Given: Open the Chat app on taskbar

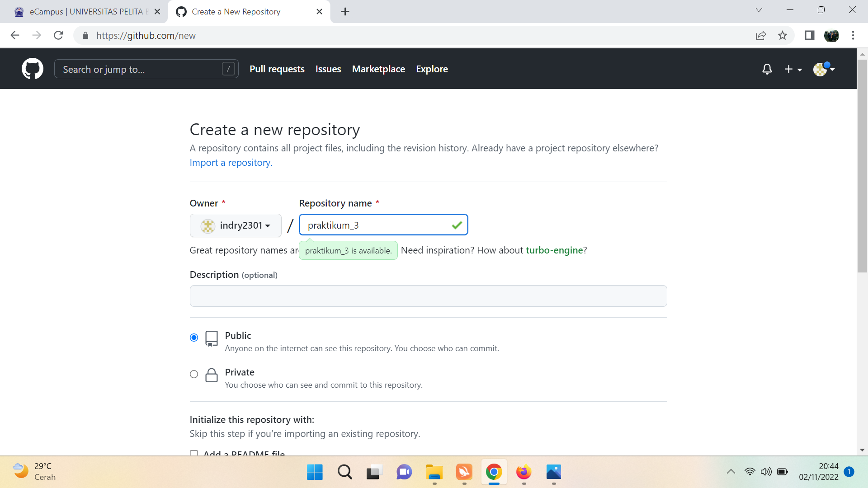Looking at the screenshot, I should point(404,472).
